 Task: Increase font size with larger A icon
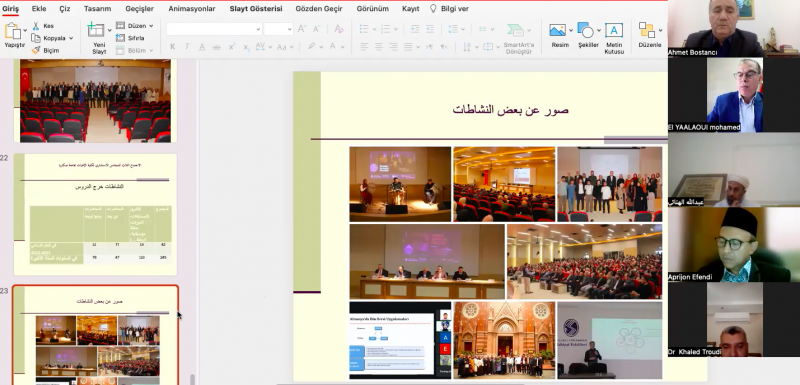click(x=302, y=29)
